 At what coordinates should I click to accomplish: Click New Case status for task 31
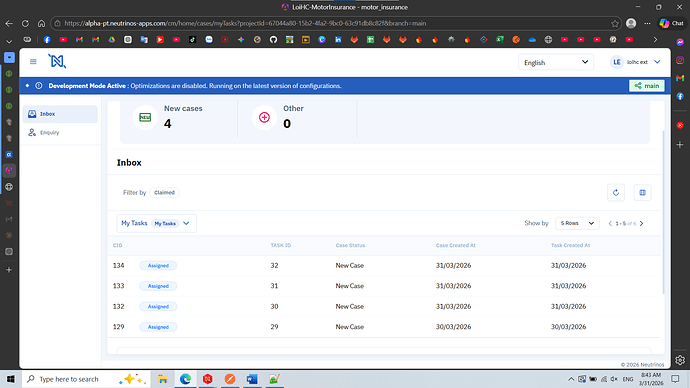point(350,286)
